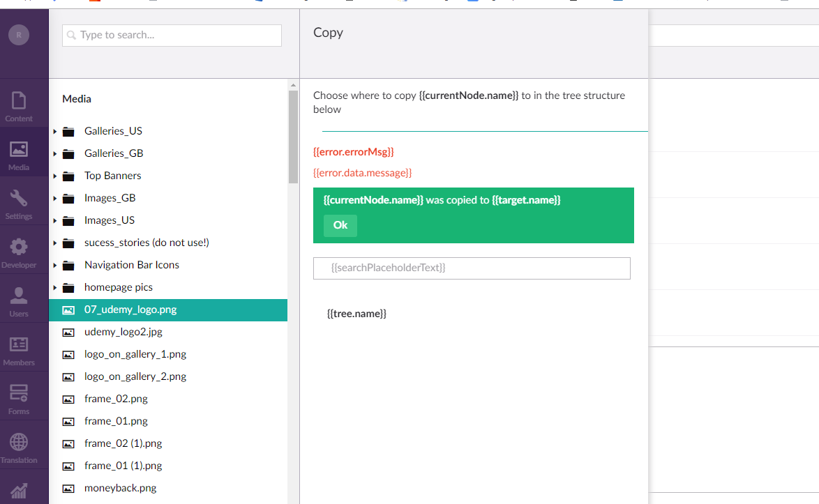819x504 pixels.
Task: Select Galleries_GB in media tree
Action: (114, 153)
